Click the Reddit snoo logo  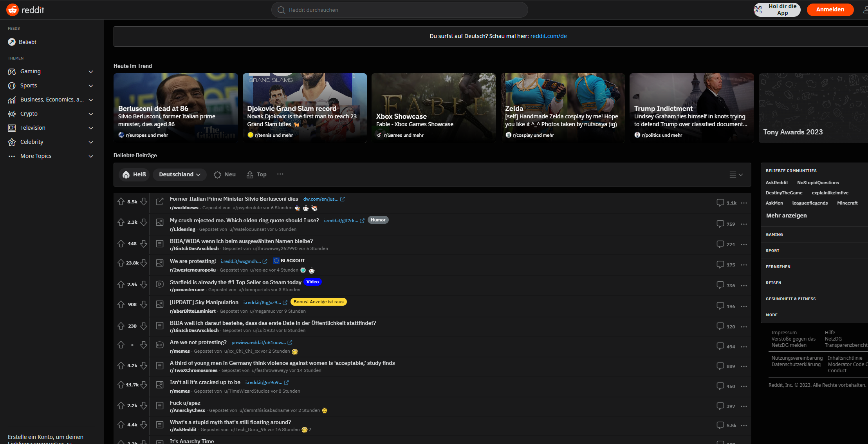click(12, 10)
